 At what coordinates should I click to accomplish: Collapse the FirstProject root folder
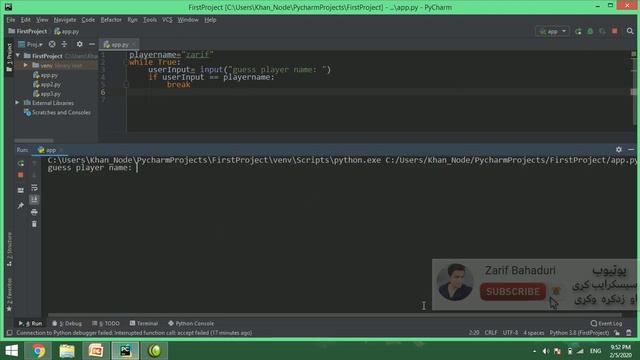coord(18,56)
